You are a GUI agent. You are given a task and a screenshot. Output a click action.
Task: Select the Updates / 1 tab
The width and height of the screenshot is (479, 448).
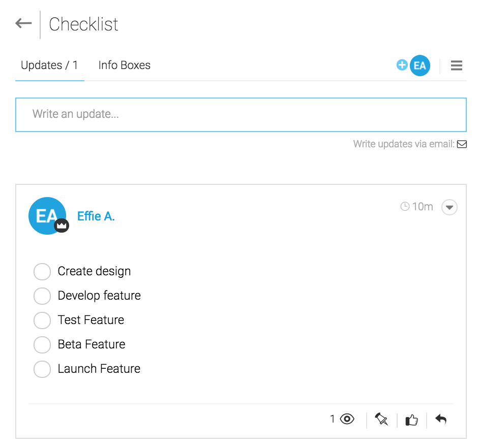[x=49, y=65]
